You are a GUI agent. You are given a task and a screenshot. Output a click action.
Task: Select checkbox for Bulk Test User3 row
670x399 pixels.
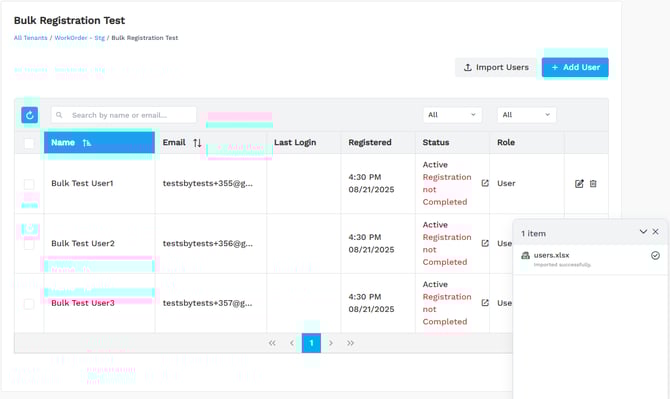(29, 304)
